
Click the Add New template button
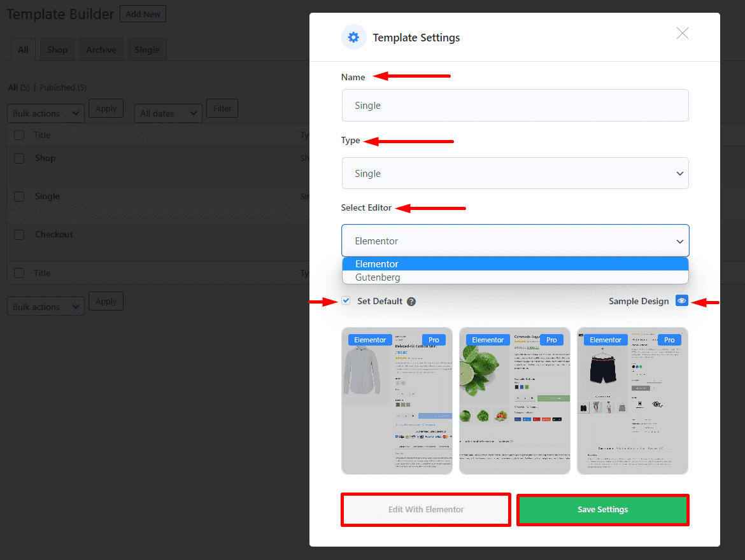143,14
